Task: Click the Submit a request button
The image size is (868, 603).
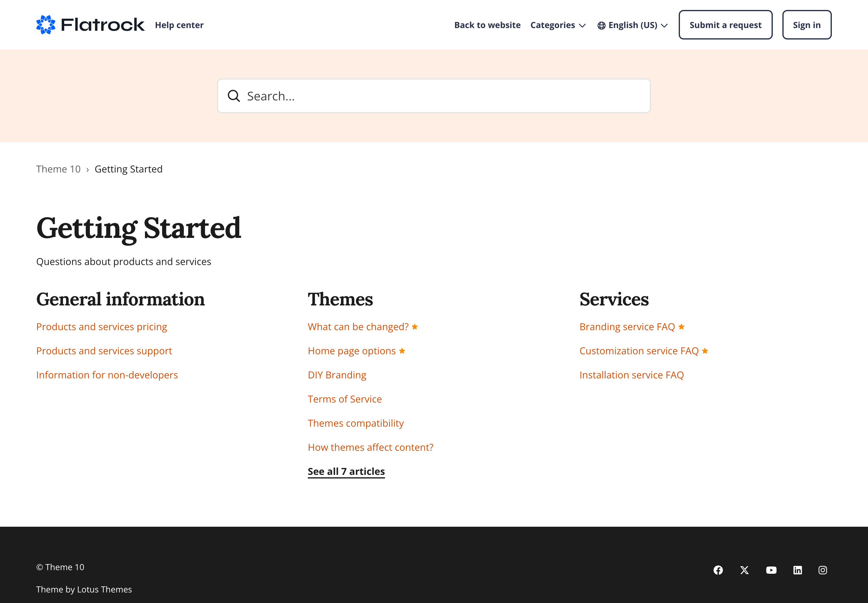Action: pyautogui.click(x=725, y=25)
